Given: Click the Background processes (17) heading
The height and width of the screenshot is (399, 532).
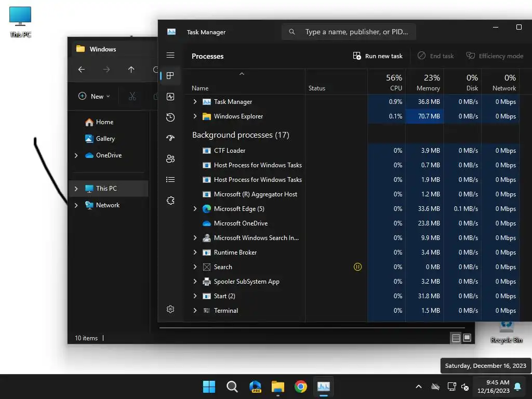Looking at the screenshot, I should 241,135.
